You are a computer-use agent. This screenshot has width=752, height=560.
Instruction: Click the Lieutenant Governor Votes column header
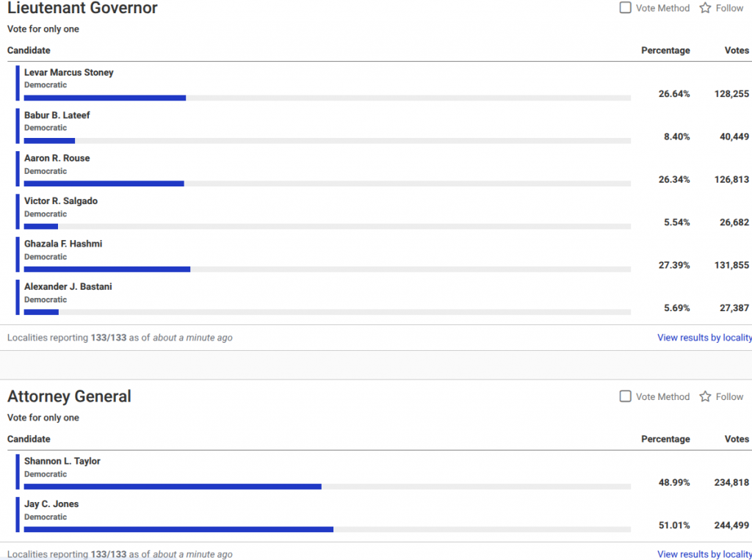tap(737, 51)
